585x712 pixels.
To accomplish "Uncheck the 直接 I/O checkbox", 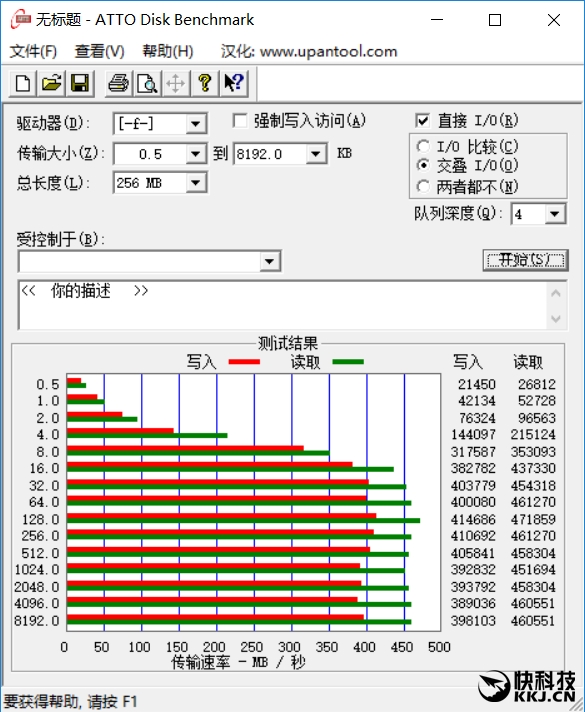I will [x=422, y=121].
